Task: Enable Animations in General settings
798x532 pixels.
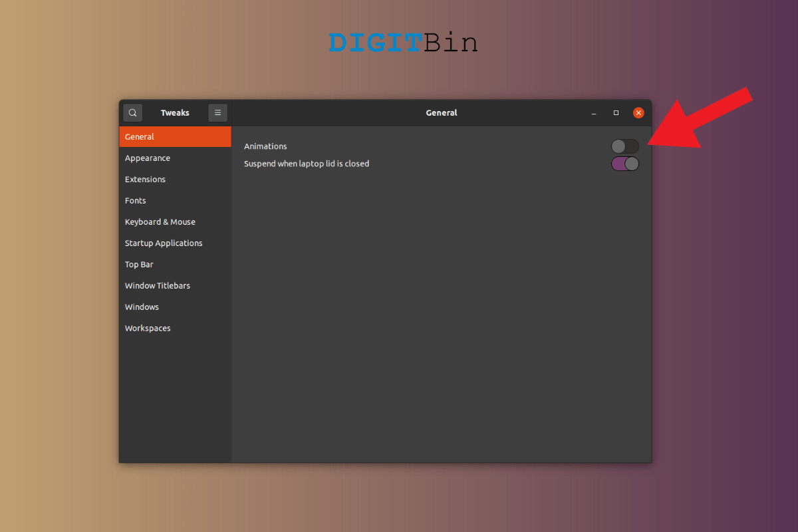Action: pyautogui.click(x=624, y=146)
